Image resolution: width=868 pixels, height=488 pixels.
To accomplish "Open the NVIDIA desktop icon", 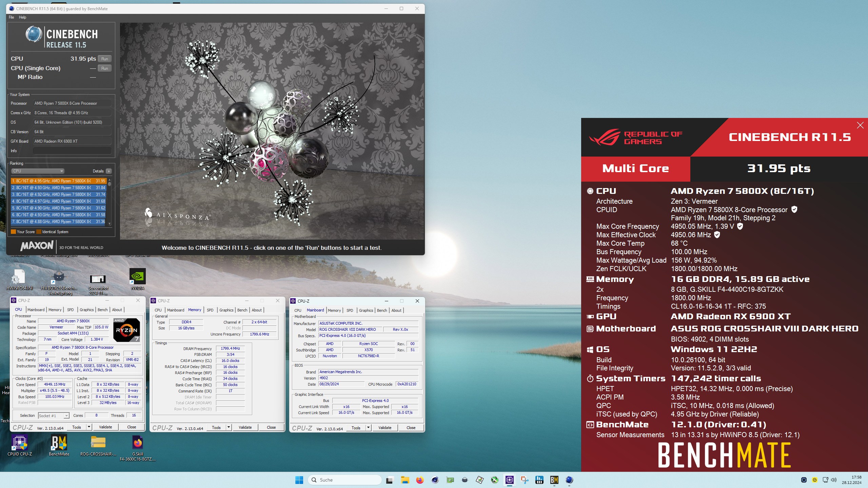I will [x=137, y=280].
